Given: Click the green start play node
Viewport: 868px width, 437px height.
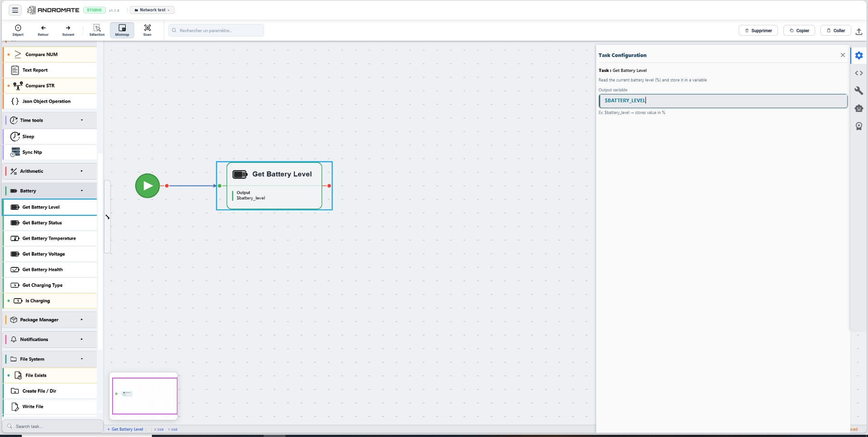Looking at the screenshot, I should 147,185.
